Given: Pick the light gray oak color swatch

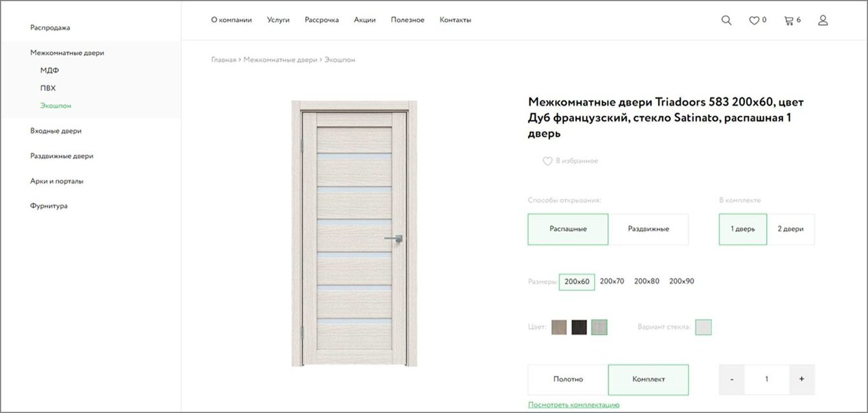Looking at the screenshot, I should tap(599, 327).
